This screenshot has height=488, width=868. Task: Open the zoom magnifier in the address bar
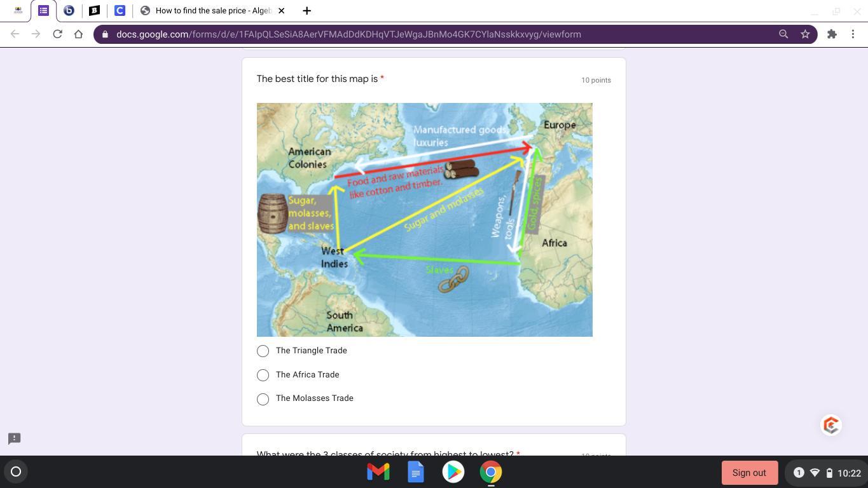(783, 34)
